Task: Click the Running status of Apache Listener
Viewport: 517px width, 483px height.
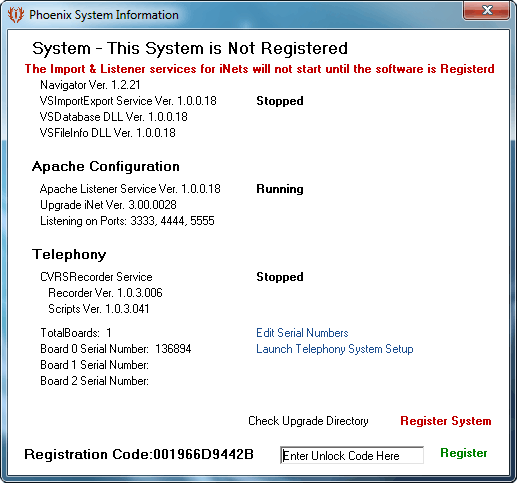Action: pyautogui.click(x=280, y=189)
